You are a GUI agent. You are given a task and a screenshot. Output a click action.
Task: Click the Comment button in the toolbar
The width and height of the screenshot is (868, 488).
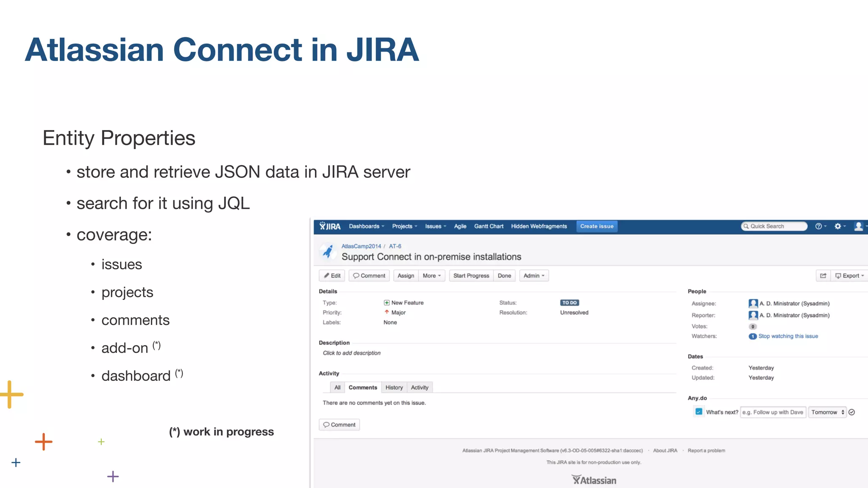click(369, 276)
